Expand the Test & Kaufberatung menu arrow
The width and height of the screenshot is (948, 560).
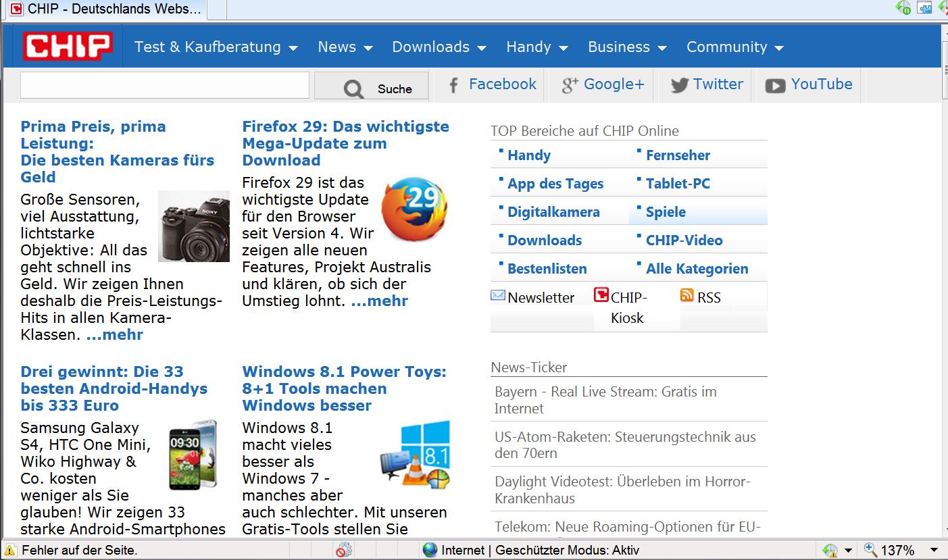coord(293,48)
